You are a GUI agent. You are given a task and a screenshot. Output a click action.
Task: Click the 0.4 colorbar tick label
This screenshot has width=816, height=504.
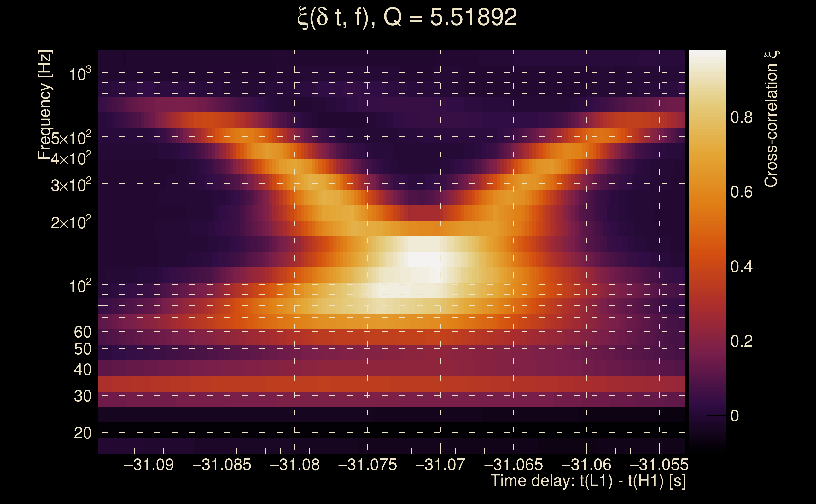pos(741,267)
